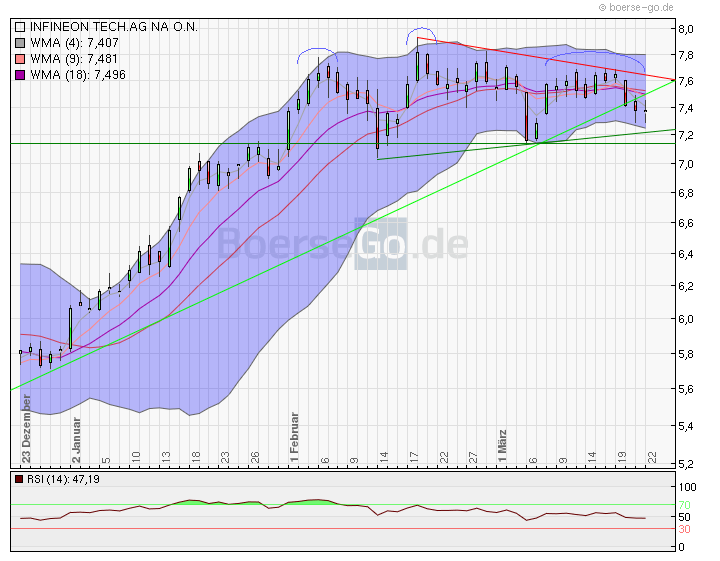This screenshot has width=720, height=561.
Task: Click the 50 RSI axis label
Action: (x=685, y=517)
